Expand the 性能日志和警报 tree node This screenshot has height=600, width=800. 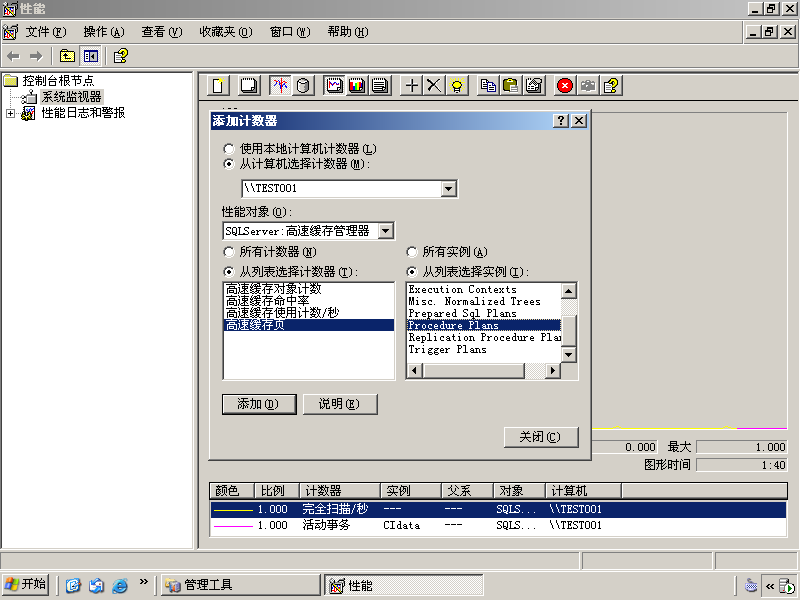[x=10, y=113]
